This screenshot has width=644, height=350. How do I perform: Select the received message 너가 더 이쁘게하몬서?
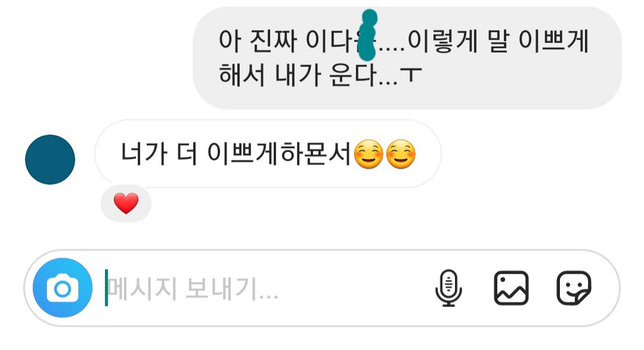[268, 154]
